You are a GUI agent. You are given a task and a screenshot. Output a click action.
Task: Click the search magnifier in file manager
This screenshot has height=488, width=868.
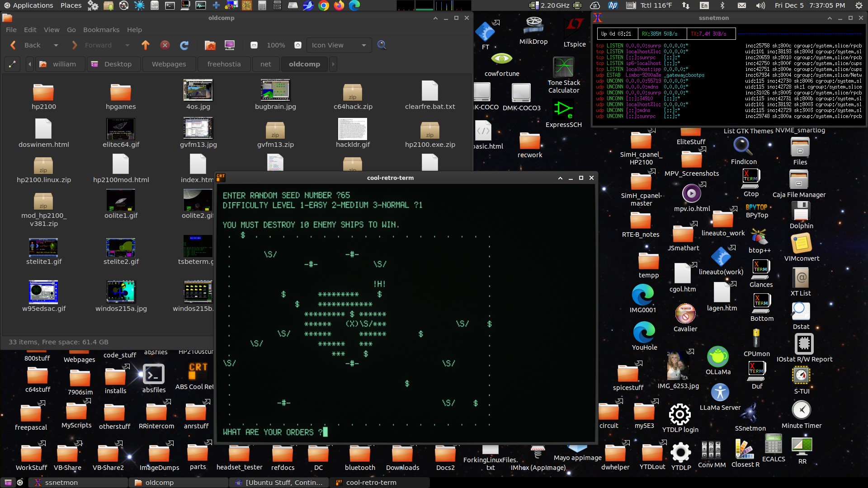pos(382,45)
